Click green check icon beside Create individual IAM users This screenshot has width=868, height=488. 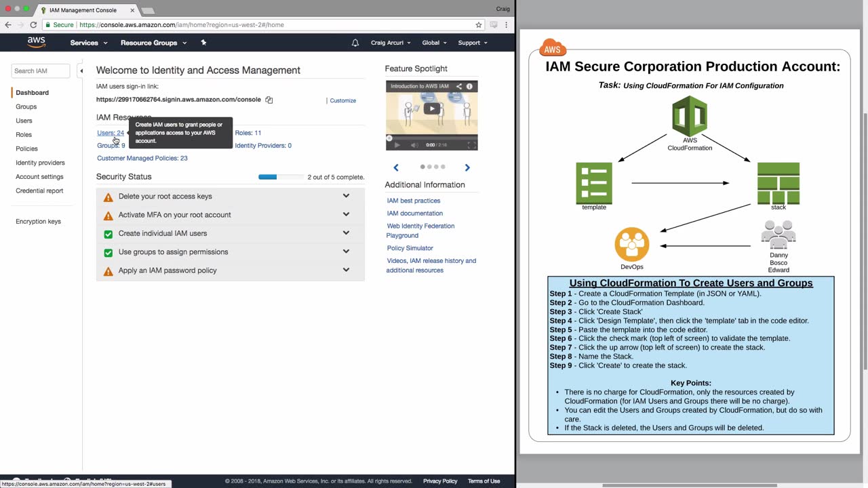108,234
